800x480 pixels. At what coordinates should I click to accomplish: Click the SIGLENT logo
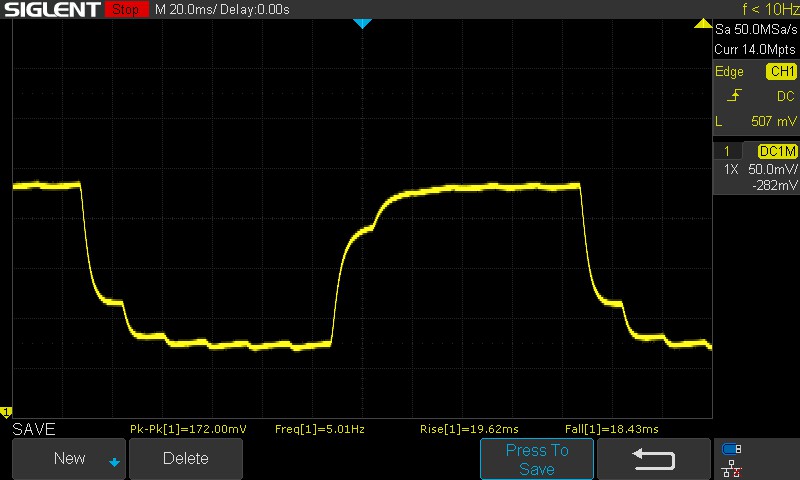(x=52, y=9)
